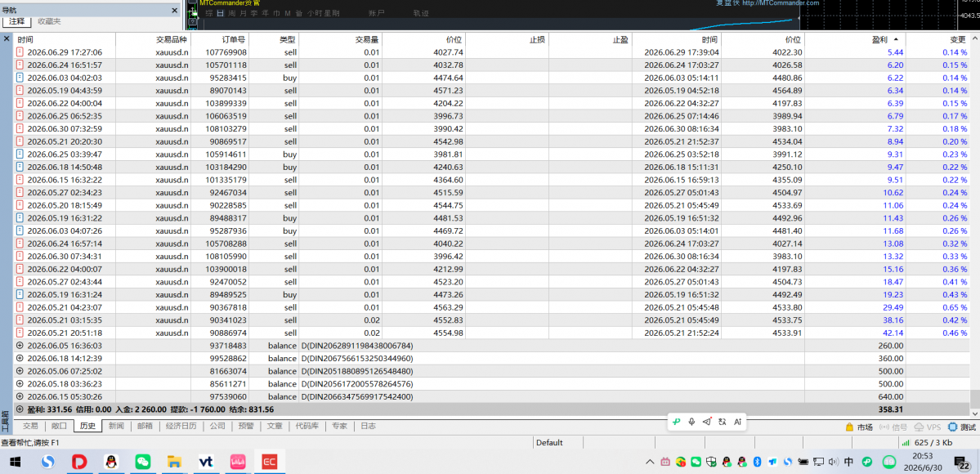
Task: Click the AI icon in the floating toolbar
Action: pos(737,422)
